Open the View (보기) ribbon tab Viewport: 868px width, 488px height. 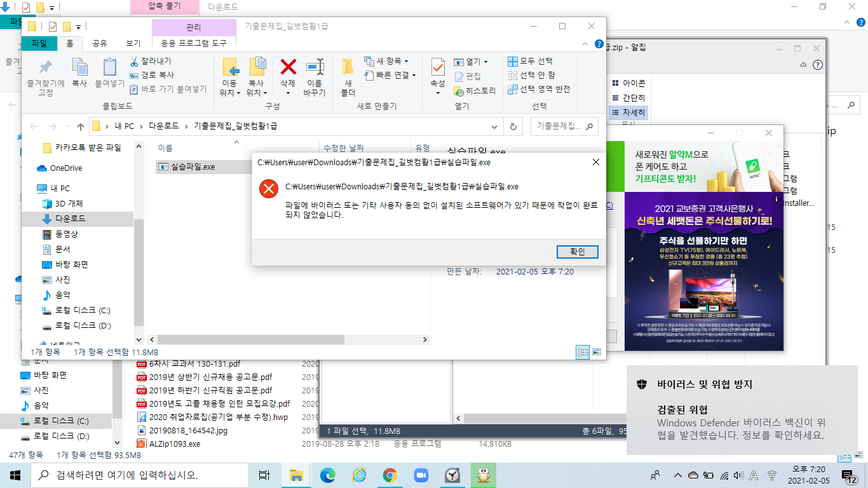(x=133, y=43)
